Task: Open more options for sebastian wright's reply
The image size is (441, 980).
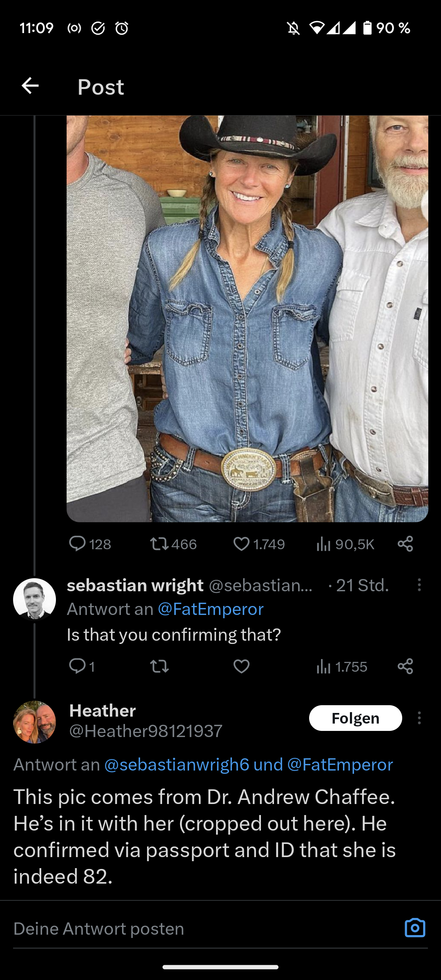Action: pos(419,585)
